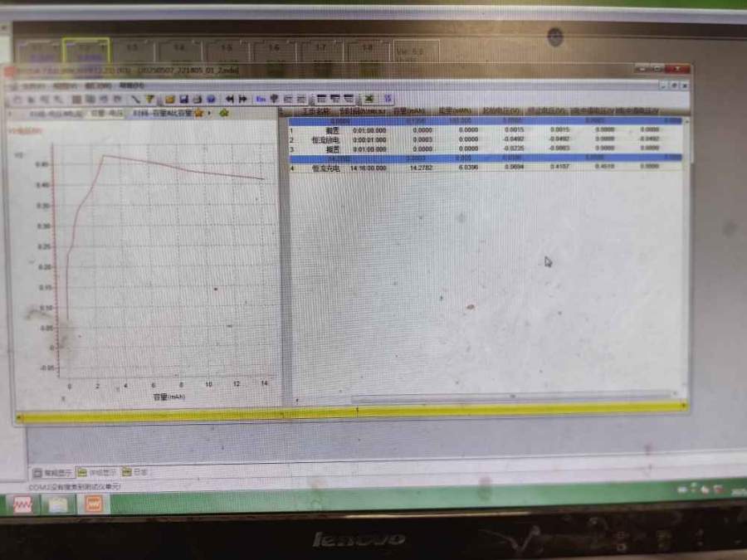Open dropdown arrow next to star icon
Image resolution: width=747 pixels, height=560 pixels.
click(209, 113)
